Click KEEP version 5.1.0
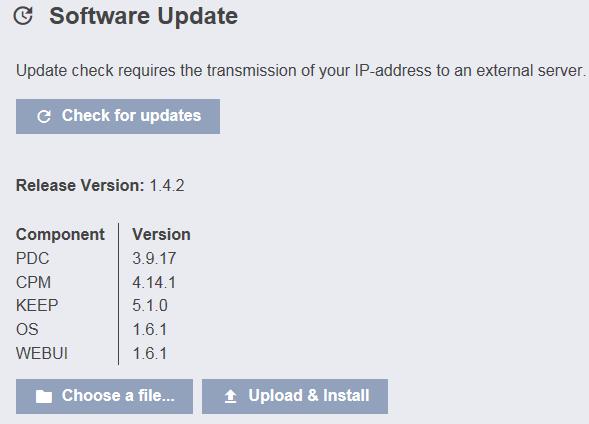The width and height of the screenshot is (589, 424). pos(150,305)
